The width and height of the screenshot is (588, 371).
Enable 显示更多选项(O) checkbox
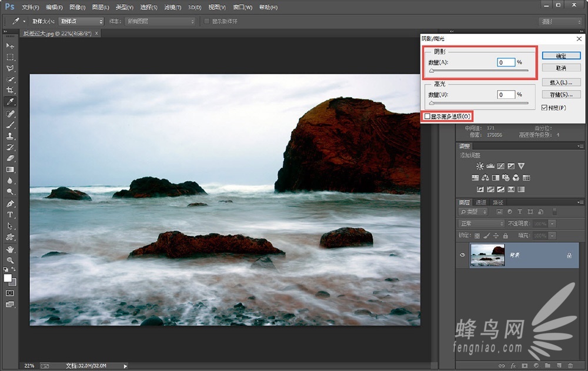(x=427, y=116)
